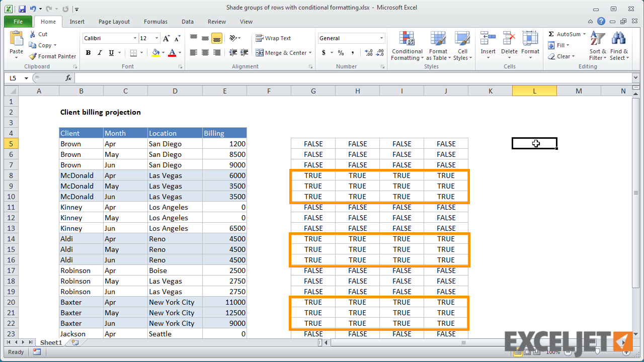Click the orientation text angle icon
644x362 pixels.
(x=233, y=38)
